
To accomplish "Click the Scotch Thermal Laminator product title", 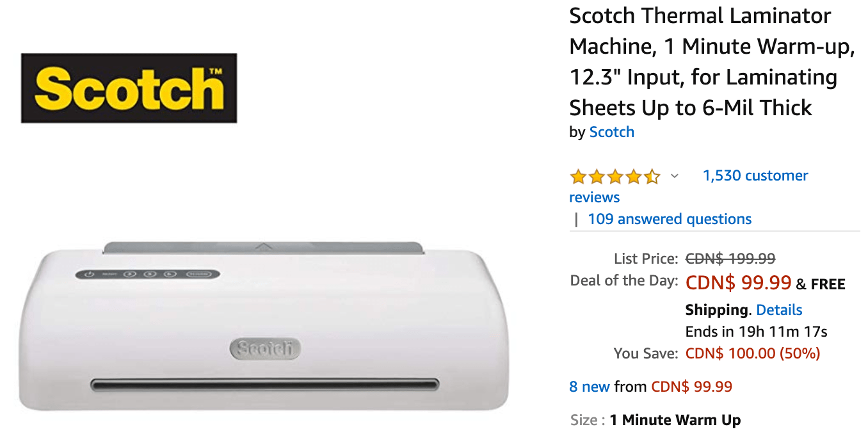I will [712, 61].
